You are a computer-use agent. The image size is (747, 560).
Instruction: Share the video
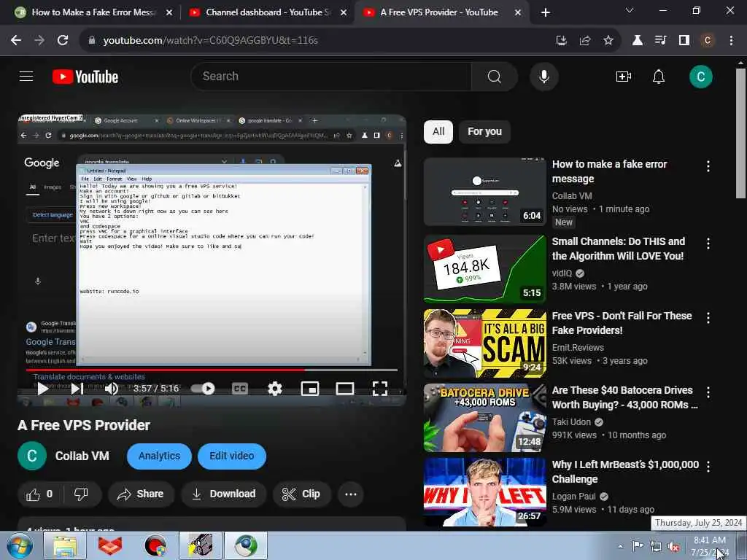pyautogui.click(x=141, y=494)
